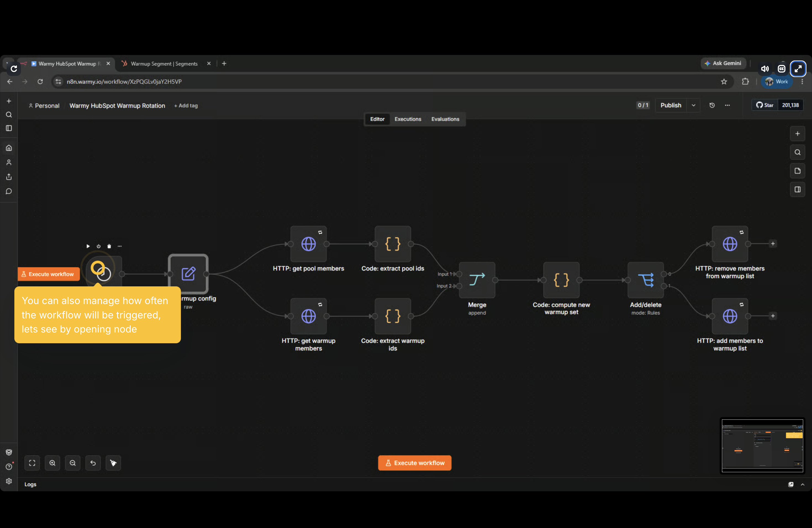Screen dimensions: 812x528
Task: Select the Editor tab
Action: [x=377, y=119]
